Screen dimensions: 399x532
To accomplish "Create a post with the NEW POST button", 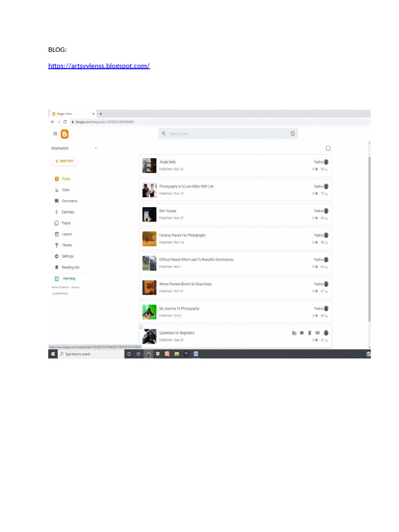I will pos(64,161).
